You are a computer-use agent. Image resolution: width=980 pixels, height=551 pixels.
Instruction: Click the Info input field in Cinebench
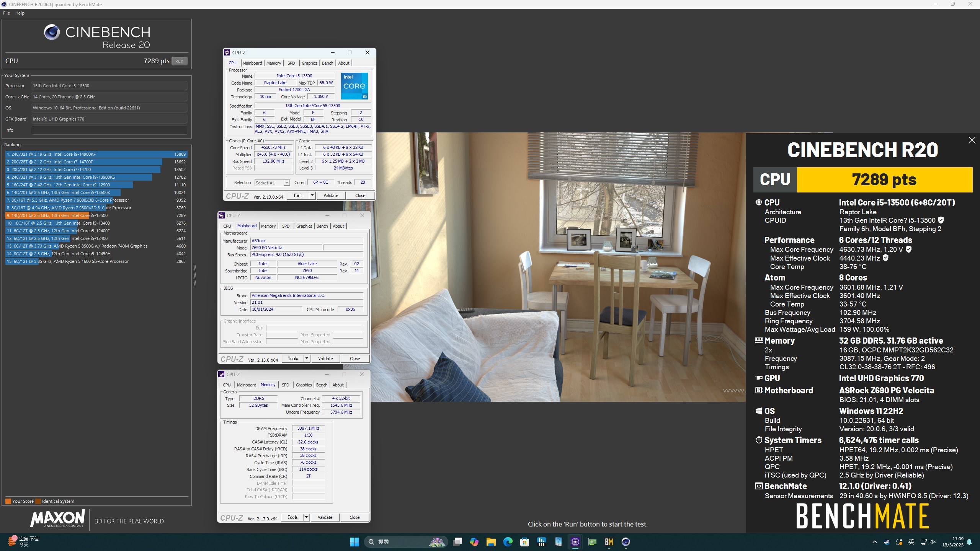coord(109,130)
